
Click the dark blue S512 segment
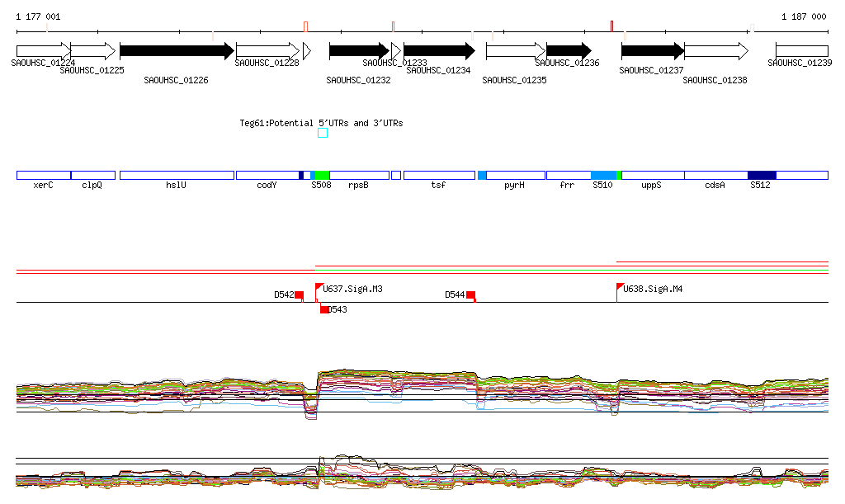coord(761,176)
